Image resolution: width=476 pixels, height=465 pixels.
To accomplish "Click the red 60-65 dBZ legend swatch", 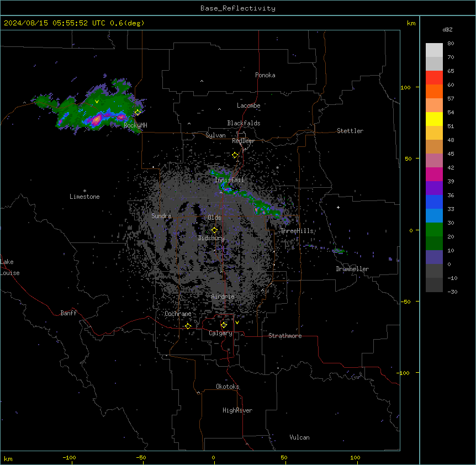I will pyautogui.click(x=434, y=77).
